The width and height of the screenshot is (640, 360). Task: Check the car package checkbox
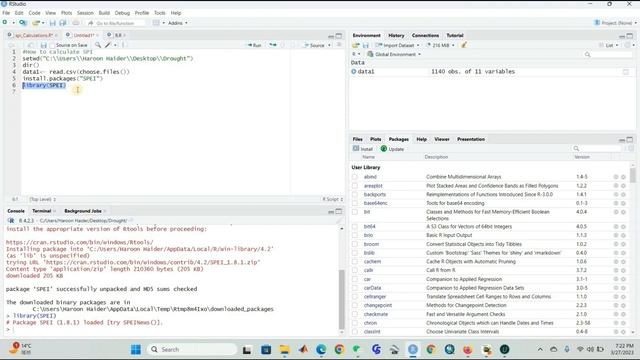coord(355,279)
